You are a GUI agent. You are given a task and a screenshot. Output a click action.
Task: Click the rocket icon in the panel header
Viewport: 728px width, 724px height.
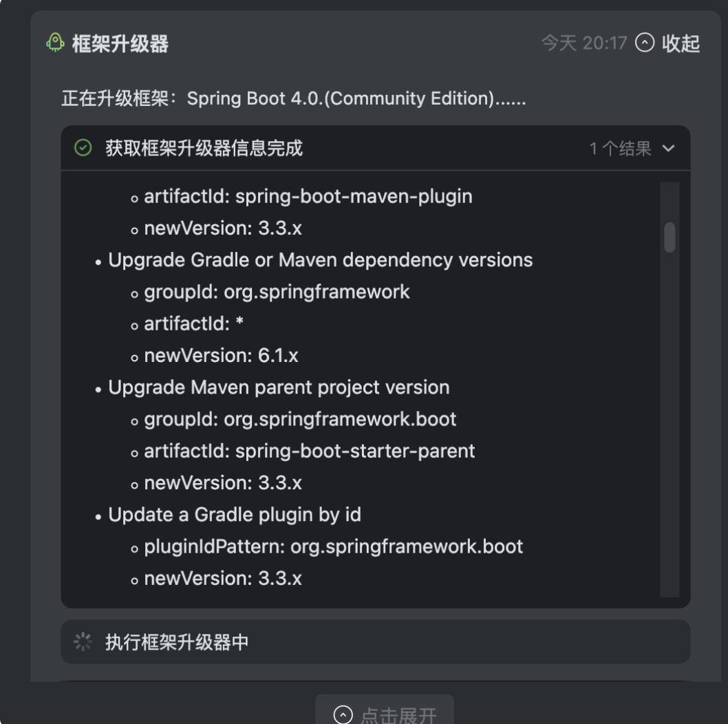54,43
